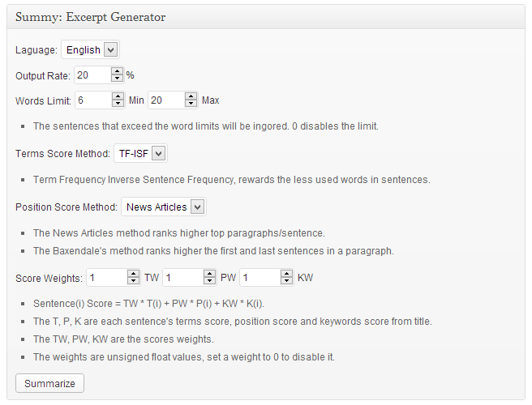Screen dimensions: 532x405
Task: Increase the maximum Words Limit
Action: [191, 96]
